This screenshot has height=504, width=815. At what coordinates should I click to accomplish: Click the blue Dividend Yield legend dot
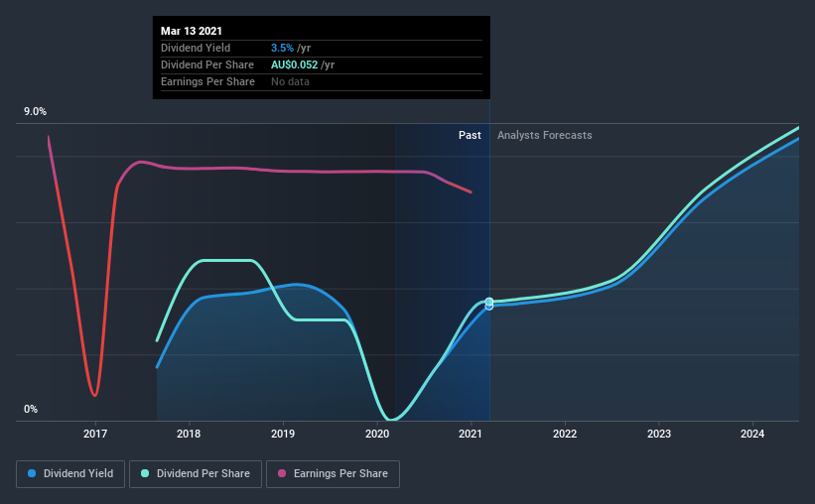click(x=32, y=473)
